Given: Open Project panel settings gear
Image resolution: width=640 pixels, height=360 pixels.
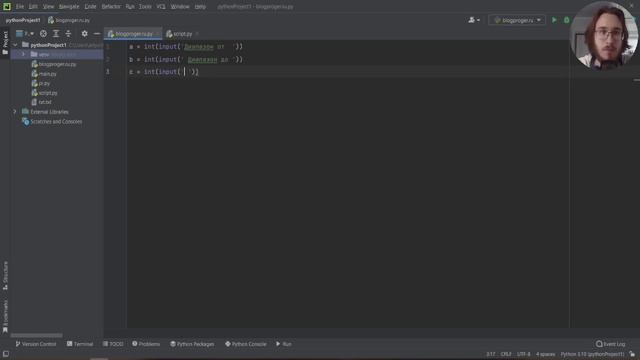Looking at the screenshot, I should pyautogui.click(x=84, y=33).
